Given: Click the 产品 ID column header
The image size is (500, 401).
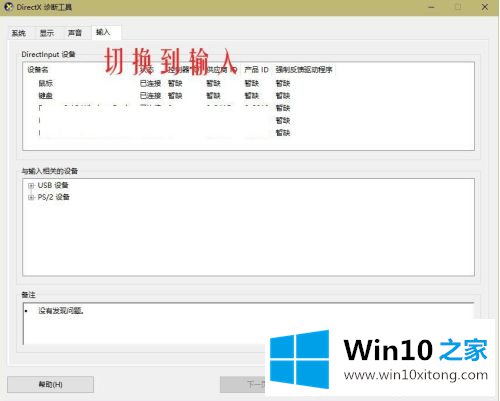Looking at the screenshot, I should point(256,70).
